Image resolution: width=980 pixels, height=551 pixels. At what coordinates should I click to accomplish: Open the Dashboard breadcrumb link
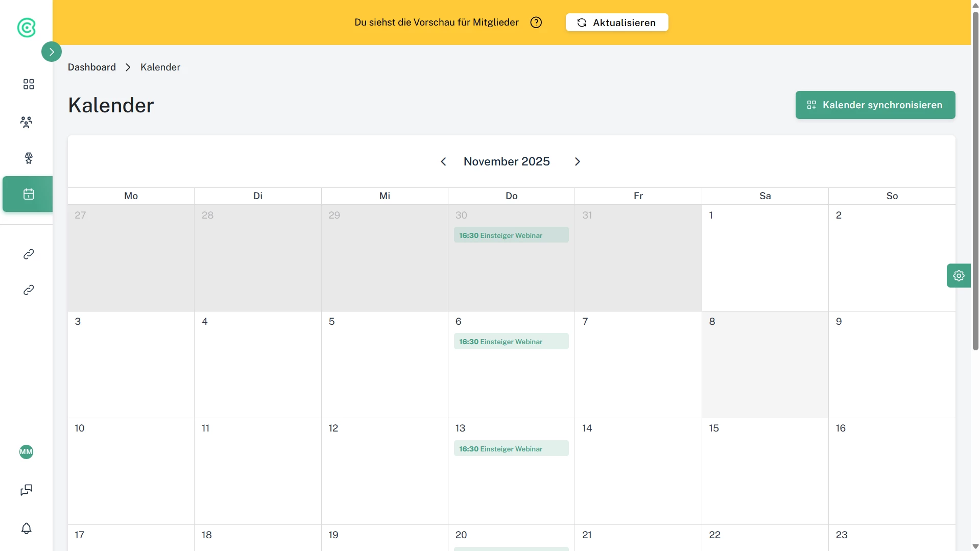(x=92, y=67)
